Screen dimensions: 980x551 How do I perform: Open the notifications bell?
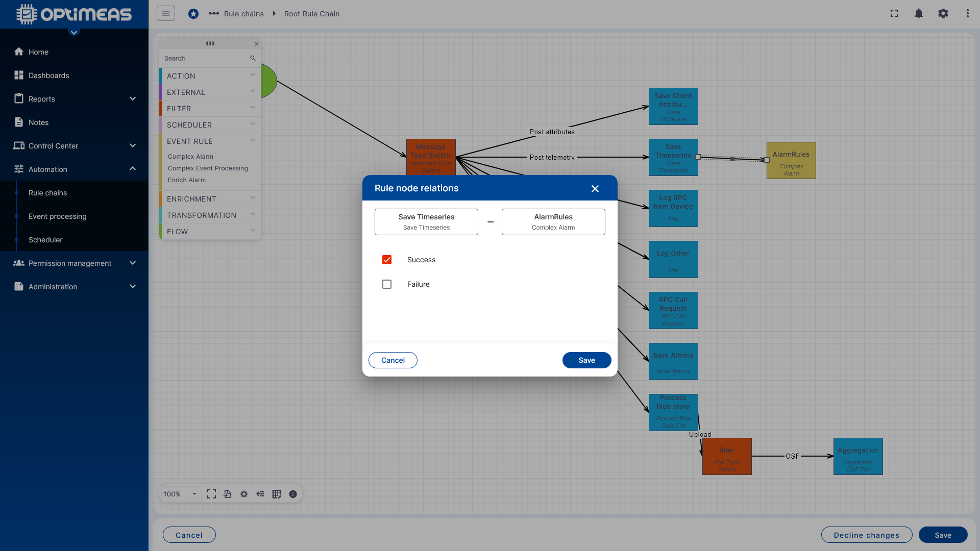[919, 13]
